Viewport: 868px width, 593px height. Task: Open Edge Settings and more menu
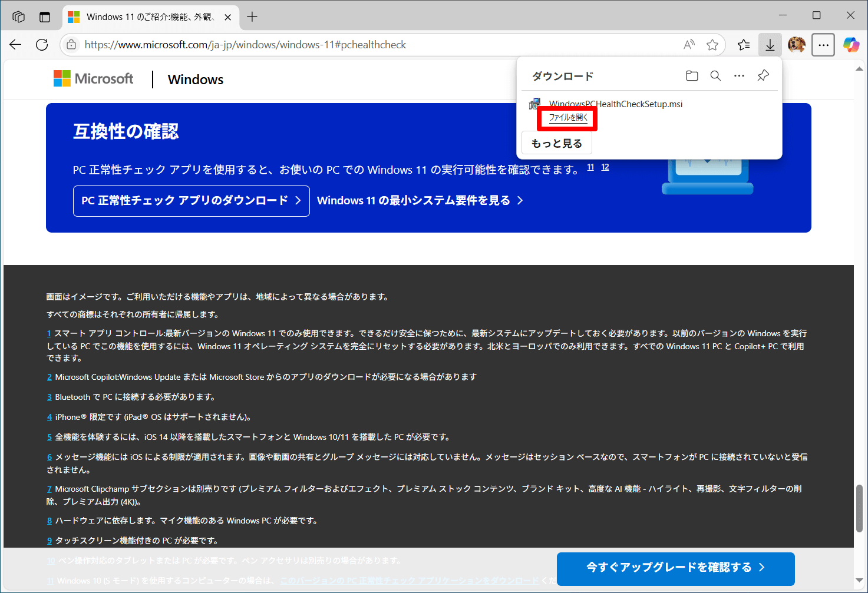pos(823,45)
